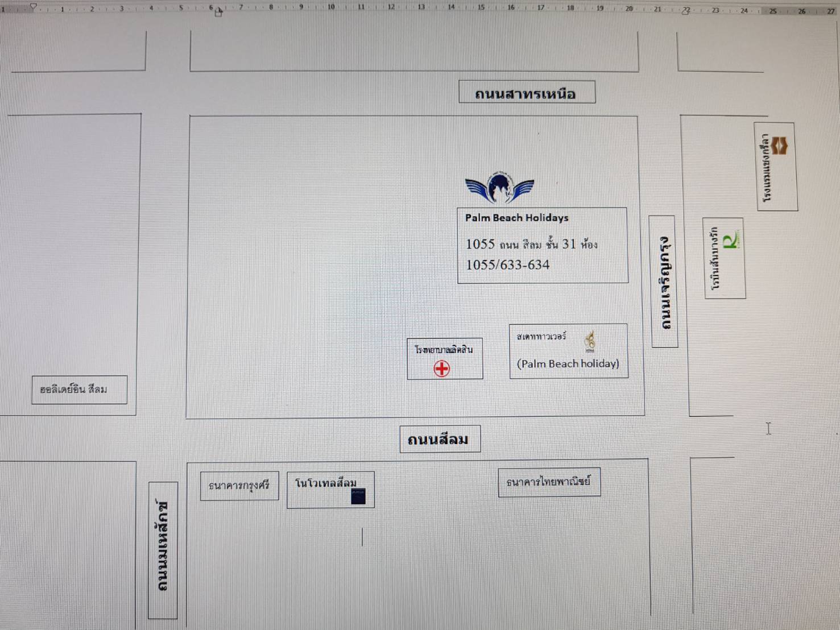Click the right indent marker near 22
Viewport: 840px width, 630px height.
click(x=686, y=10)
